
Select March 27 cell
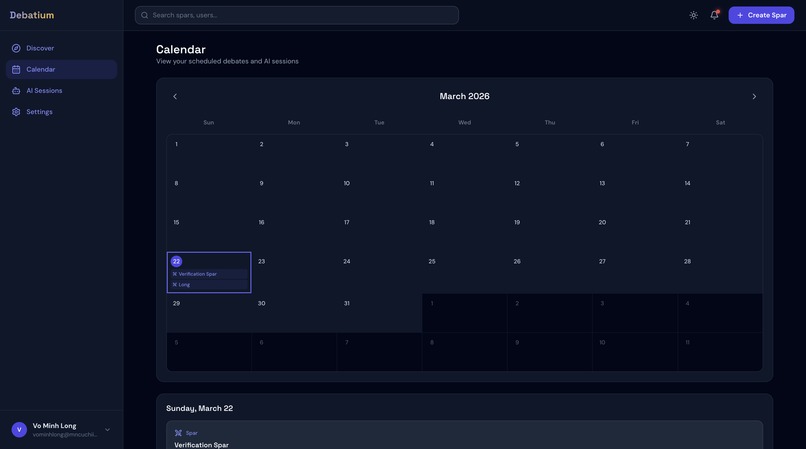[635, 273]
